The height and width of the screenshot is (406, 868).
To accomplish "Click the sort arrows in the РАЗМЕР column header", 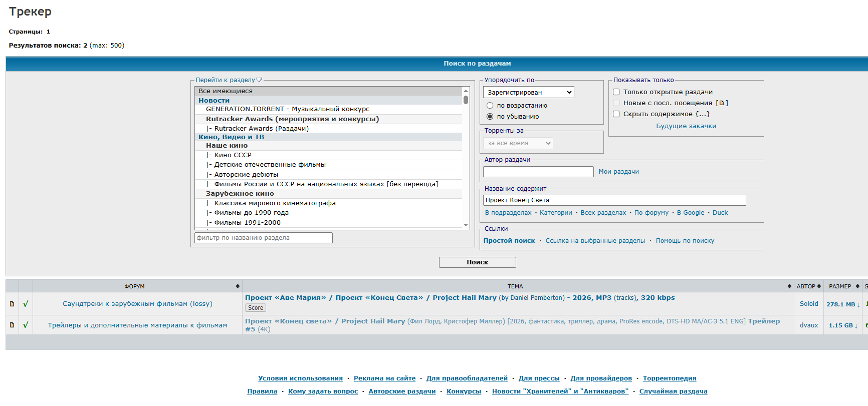I will tap(857, 286).
